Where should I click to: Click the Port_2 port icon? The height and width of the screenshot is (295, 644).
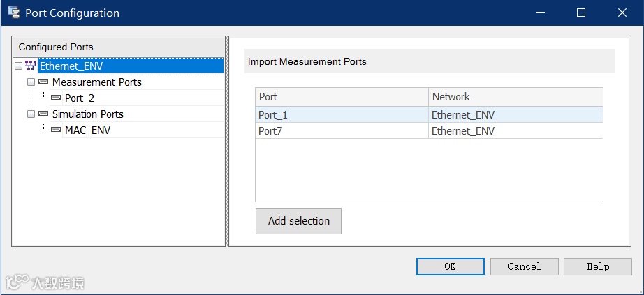57,98
